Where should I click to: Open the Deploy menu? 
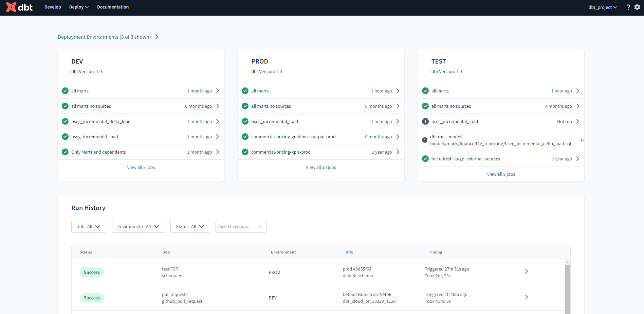coord(79,7)
